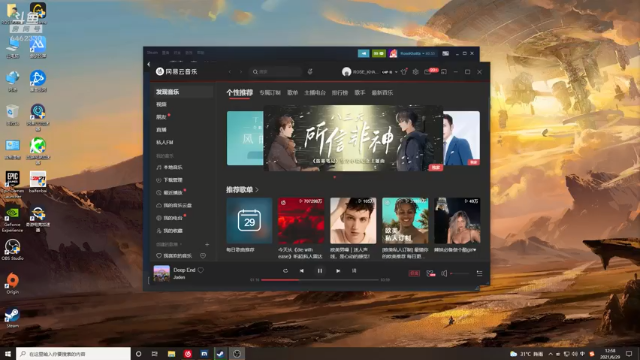Switch to the 最新音乐 tab
This screenshot has width=640, height=360.
(x=382, y=93)
